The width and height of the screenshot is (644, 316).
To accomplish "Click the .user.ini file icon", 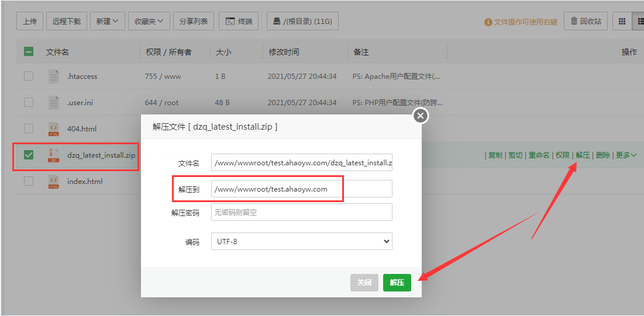I will (x=54, y=102).
